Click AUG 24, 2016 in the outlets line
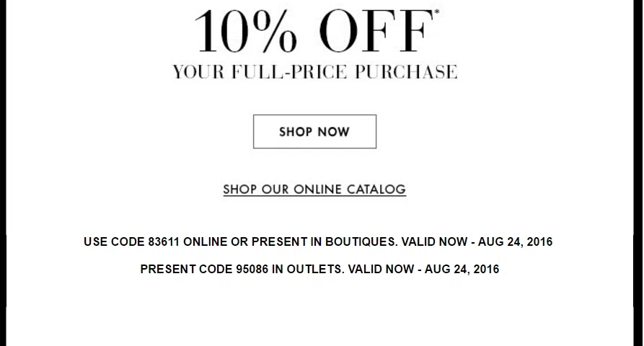 [462, 270]
